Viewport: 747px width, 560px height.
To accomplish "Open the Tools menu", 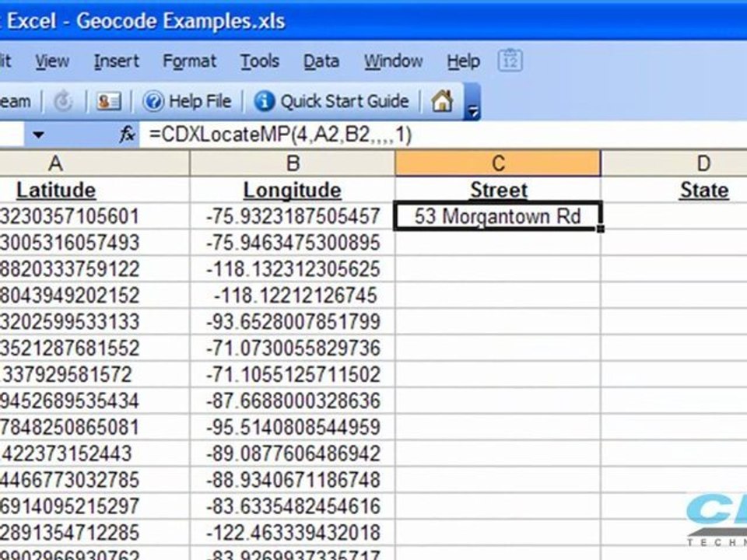I will (x=259, y=61).
